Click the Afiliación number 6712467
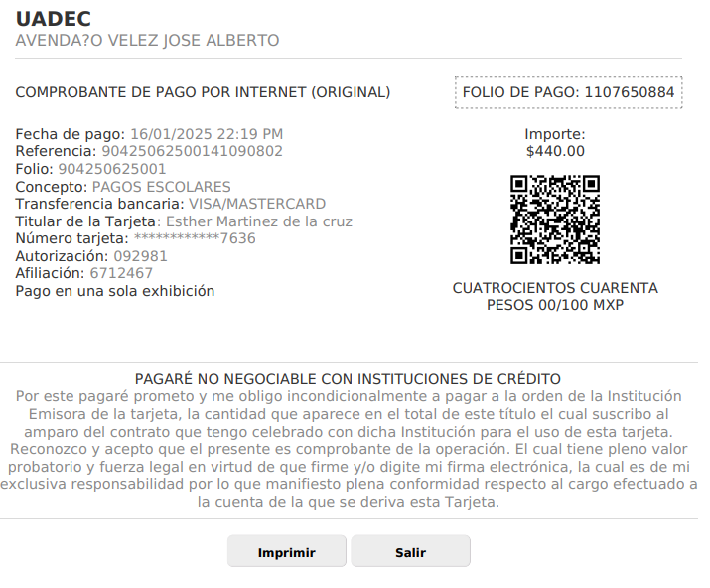Viewport: 710px width, 588px height. tap(121, 273)
